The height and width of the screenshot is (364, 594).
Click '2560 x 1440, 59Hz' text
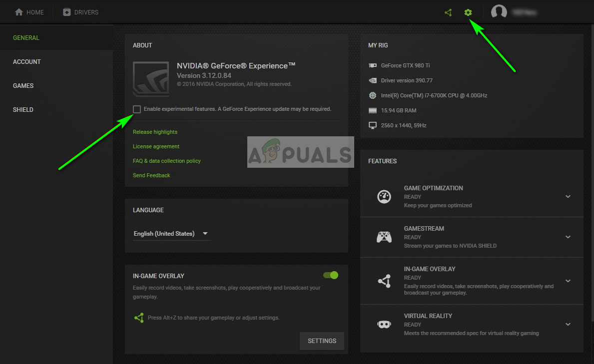click(x=404, y=125)
